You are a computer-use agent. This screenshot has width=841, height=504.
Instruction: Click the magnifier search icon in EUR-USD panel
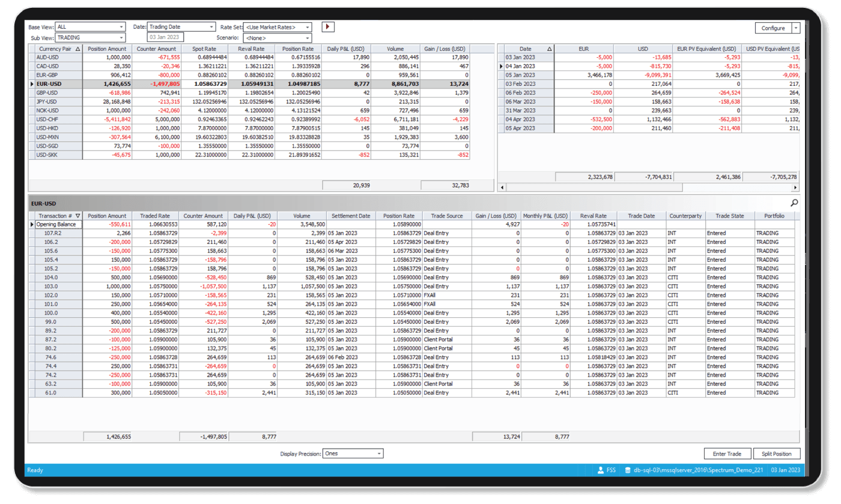pyautogui.click(x=794, y=203)
